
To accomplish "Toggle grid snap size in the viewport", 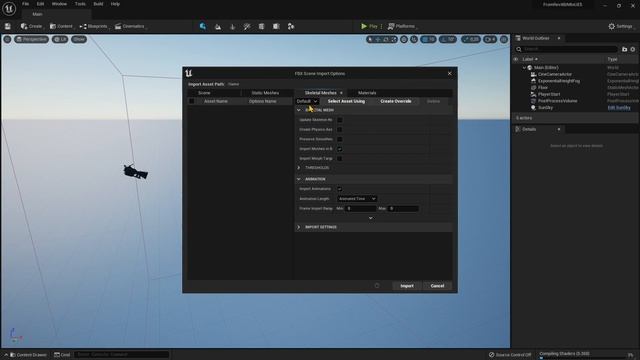I will (429, 39).
